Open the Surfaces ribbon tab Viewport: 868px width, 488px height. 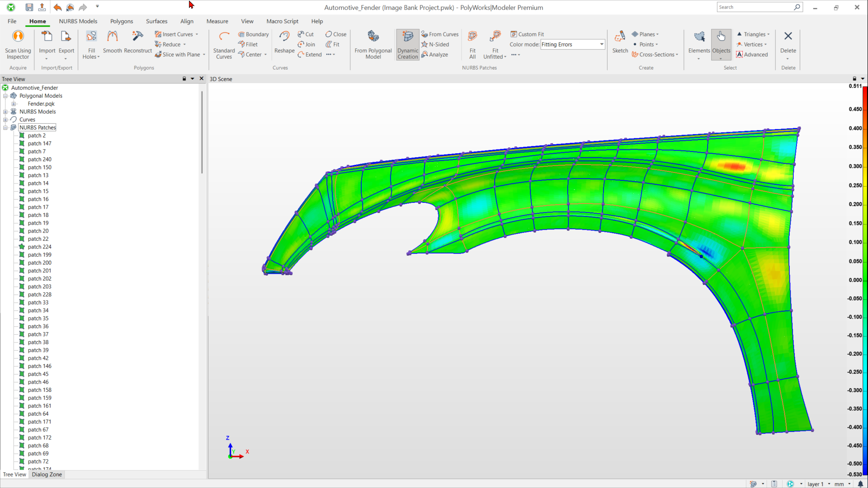pos(156,21)
